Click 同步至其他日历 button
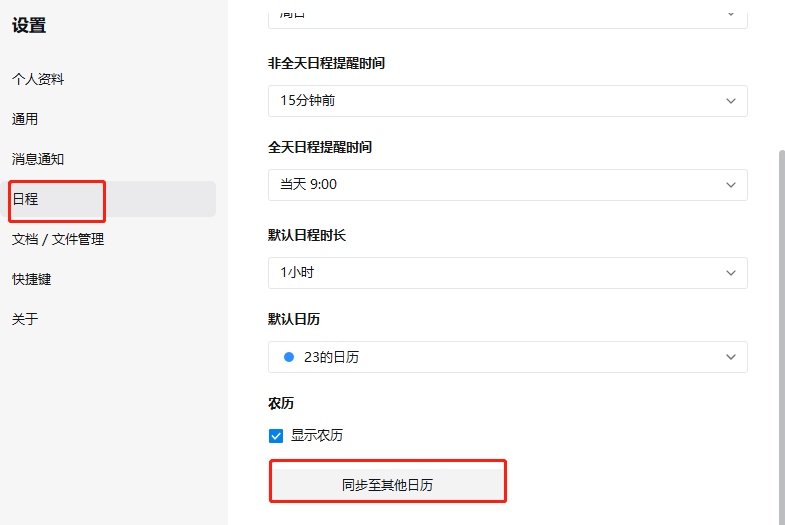This screenshot has height=525, width=785. point(387,484)
